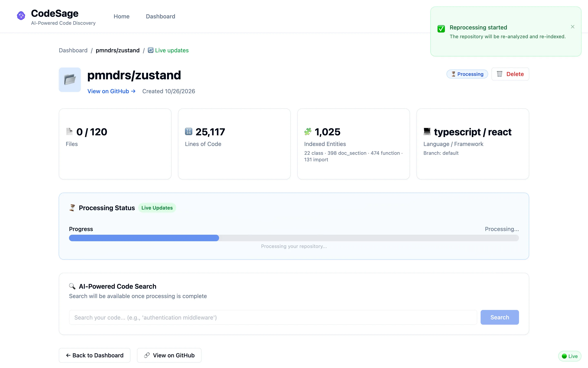Image resolution: width=588 pixels, height=368 pixels.
Task: Click the laptop icon beside typescript / react
Action: point(427,131)
